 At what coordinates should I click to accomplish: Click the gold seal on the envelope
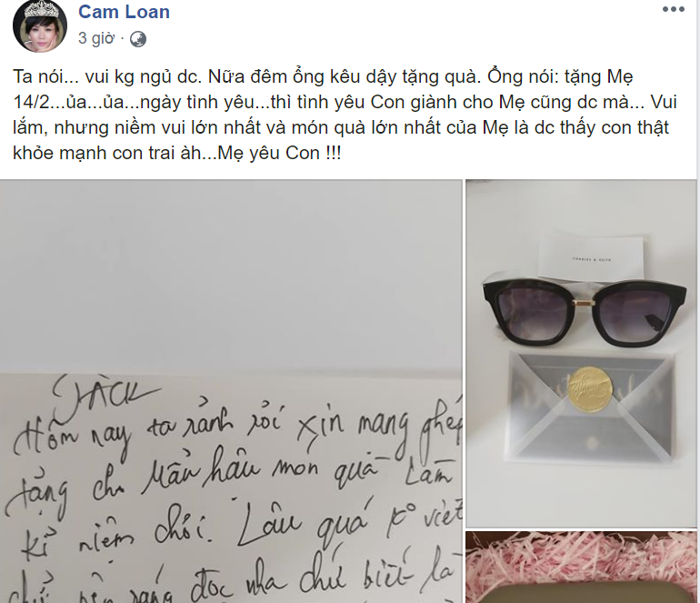tap(591, 389)
